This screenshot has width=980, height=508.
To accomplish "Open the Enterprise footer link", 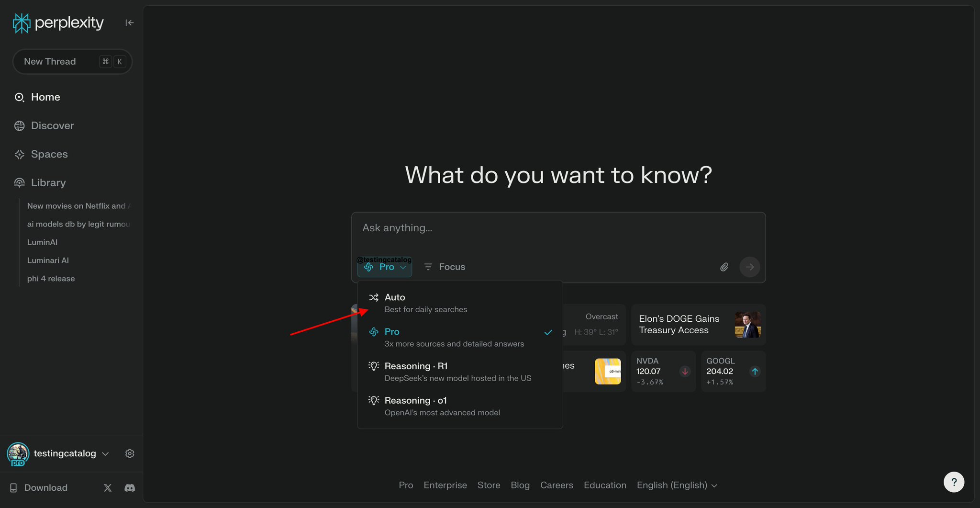I will point(445,485).
